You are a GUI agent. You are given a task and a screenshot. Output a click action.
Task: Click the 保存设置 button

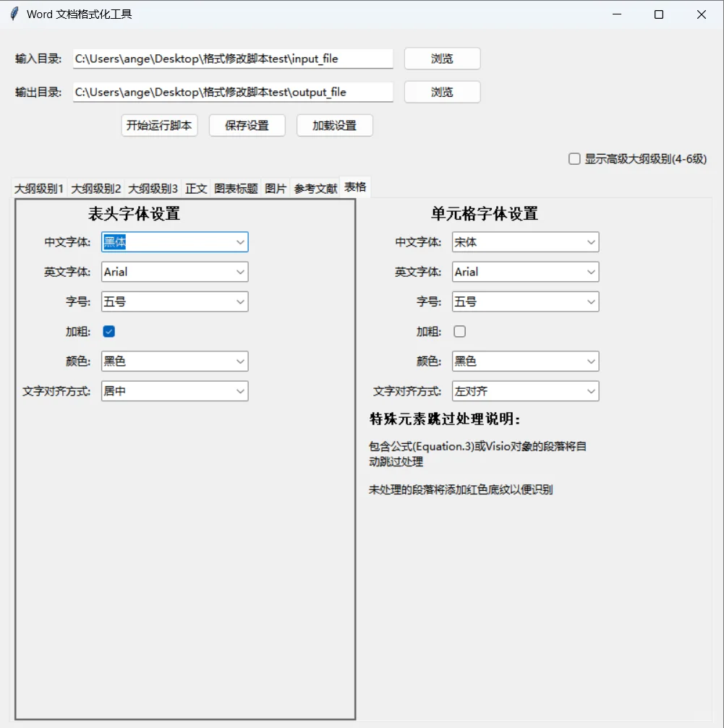(x=247, y=125)
